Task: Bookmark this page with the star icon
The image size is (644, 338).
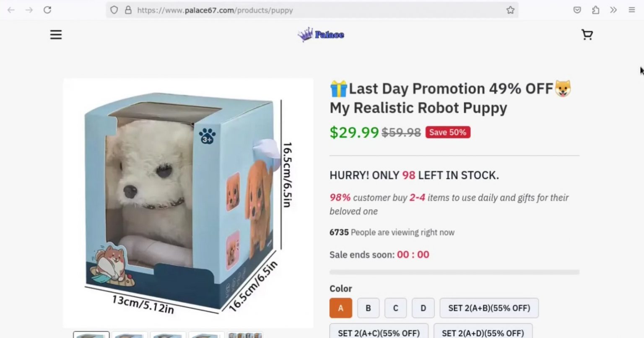Action: [x=511, y=10]
